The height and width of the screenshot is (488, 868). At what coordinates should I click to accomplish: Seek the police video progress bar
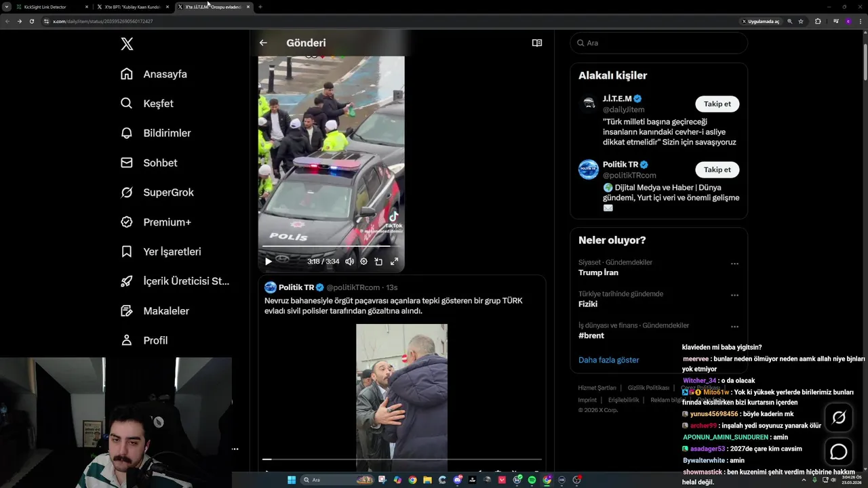tap(331, 246)
